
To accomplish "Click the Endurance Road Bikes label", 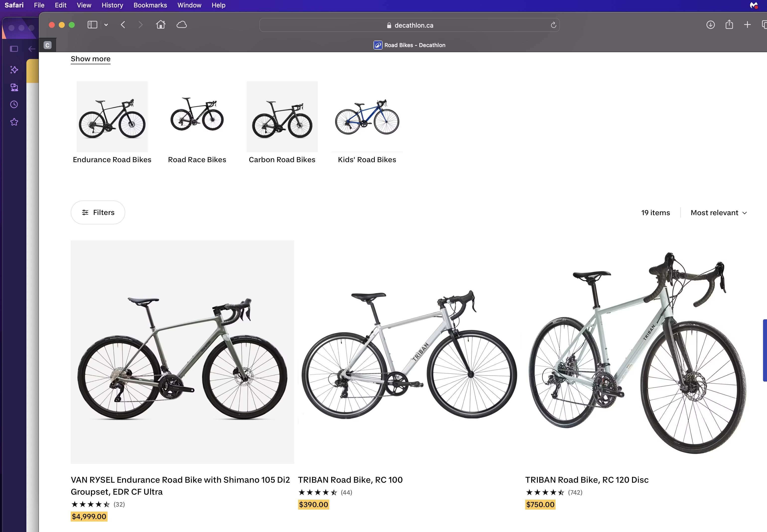I will coord(112,160).
